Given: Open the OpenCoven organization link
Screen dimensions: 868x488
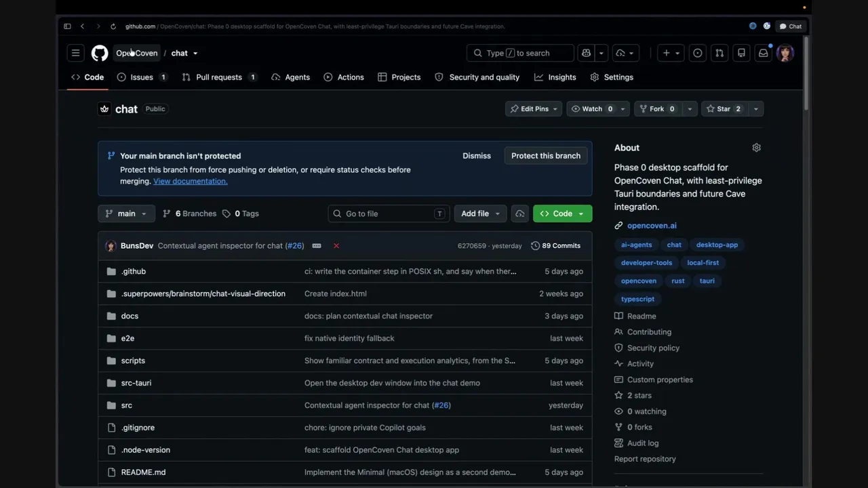Looking at the screenshot, I should point(136,53).
